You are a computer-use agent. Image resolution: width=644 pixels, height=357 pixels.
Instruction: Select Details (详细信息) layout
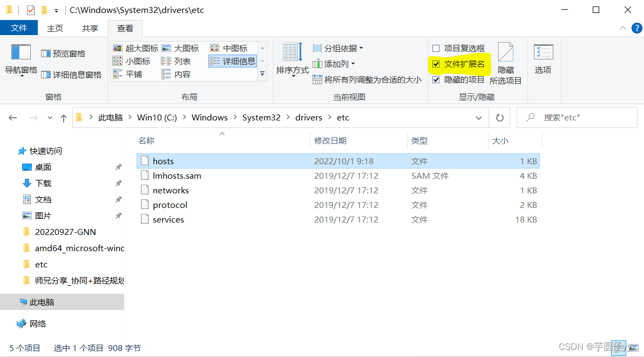click(233, 61)
